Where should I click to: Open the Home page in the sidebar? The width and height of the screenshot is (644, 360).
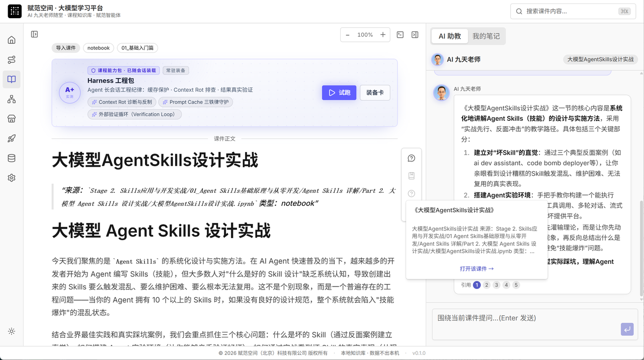click(12, 40)
